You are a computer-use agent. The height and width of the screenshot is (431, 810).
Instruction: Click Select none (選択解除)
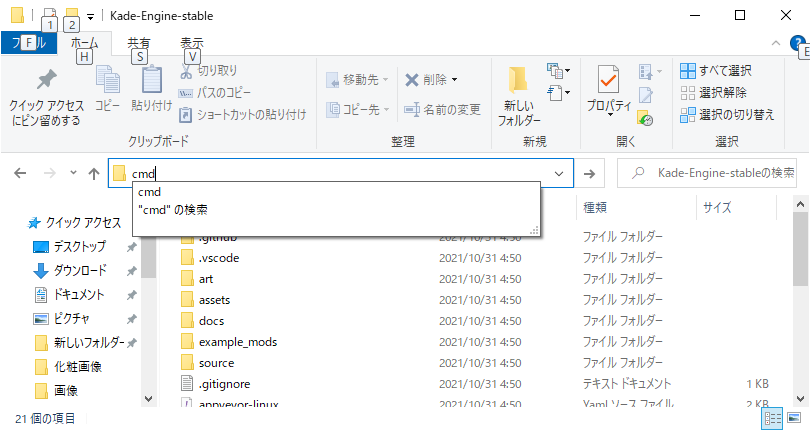click(713, 93)
